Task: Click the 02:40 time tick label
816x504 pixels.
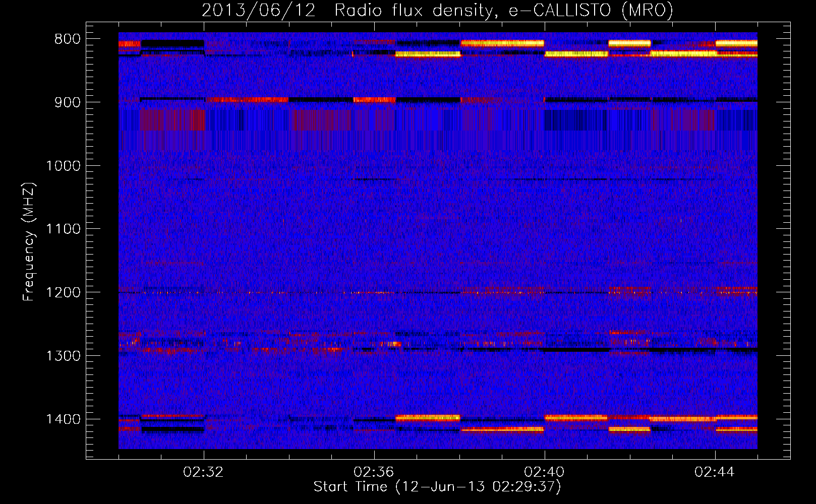Action: 545,472
